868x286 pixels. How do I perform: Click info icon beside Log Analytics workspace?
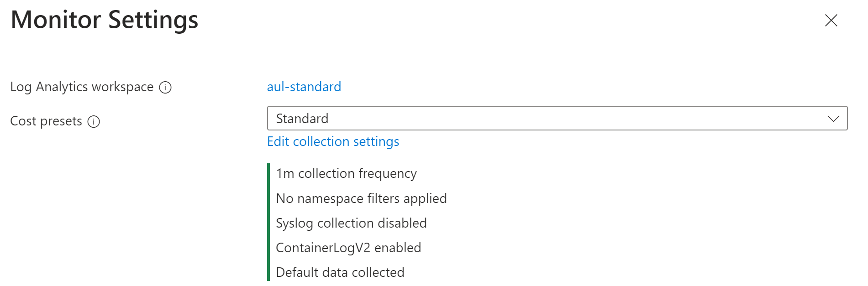tap(165, 88)
